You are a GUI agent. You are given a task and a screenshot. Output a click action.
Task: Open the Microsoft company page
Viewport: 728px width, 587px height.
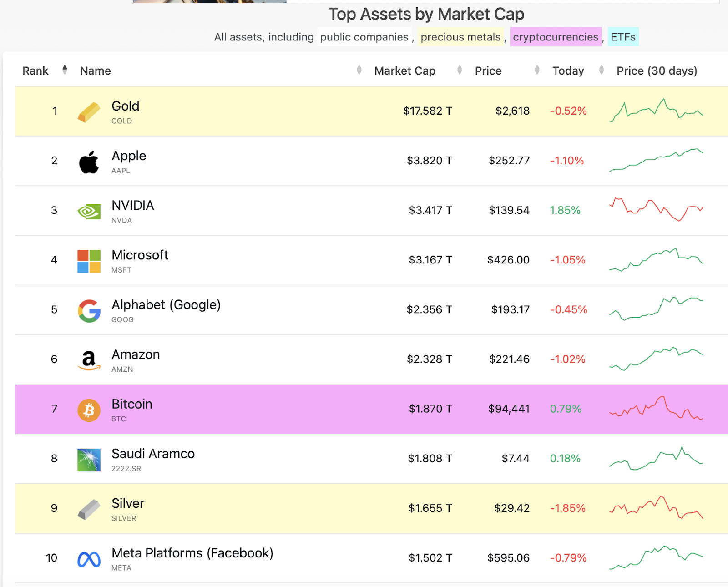(x=140, y=255)
